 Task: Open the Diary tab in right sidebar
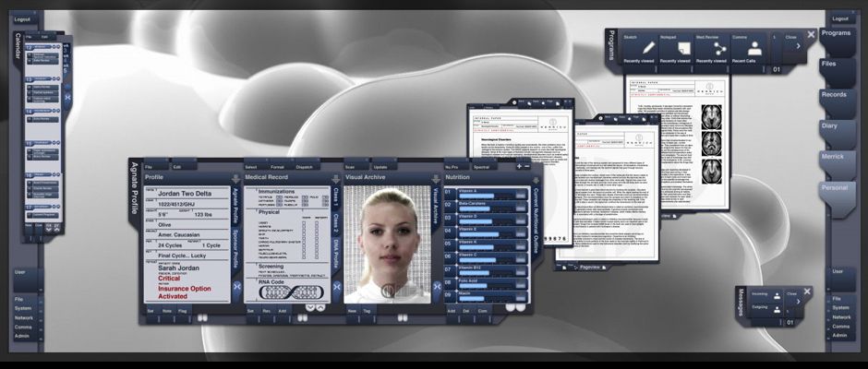[x=837, y=135]
